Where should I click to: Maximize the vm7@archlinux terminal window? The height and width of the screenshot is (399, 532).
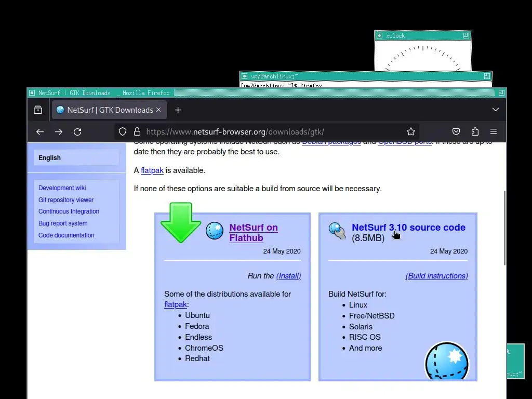pos(487,76)
